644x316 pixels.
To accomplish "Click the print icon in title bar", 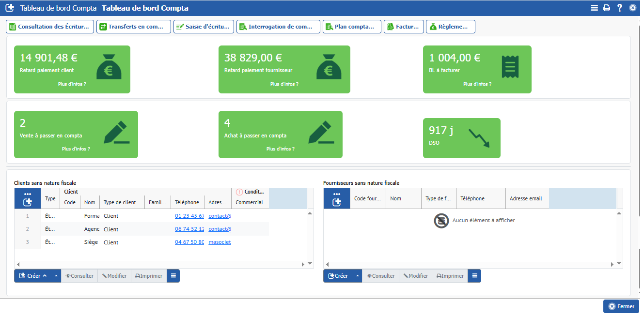I will (x=606, y=8).
